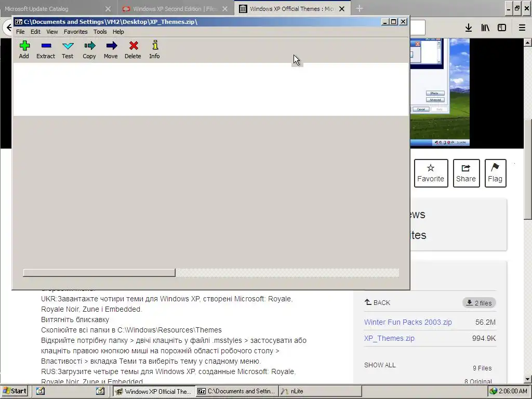
Task: Click the taskbar clock showing 2:06:00 AM
Action: tap(513, 391)
